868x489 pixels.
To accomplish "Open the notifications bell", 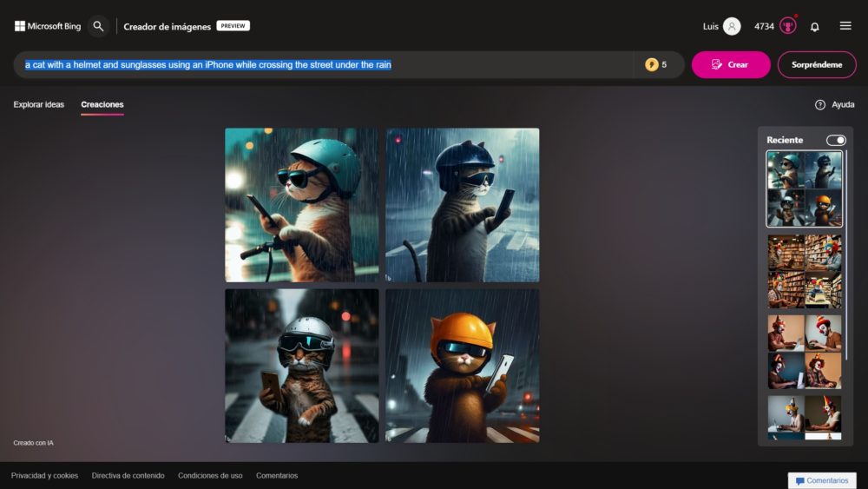I will [814, 27].
